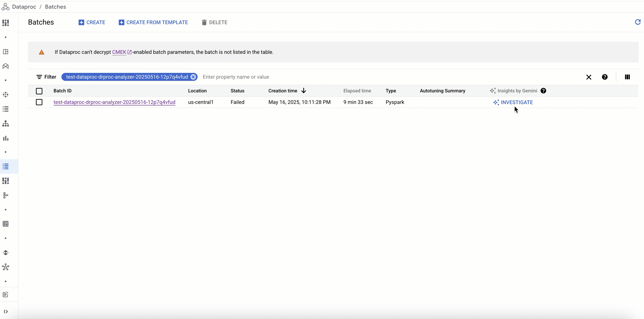The image size is (644, 319).
Task: Click CREATE FROM TEMPLATE
Action: click(153, 22)
